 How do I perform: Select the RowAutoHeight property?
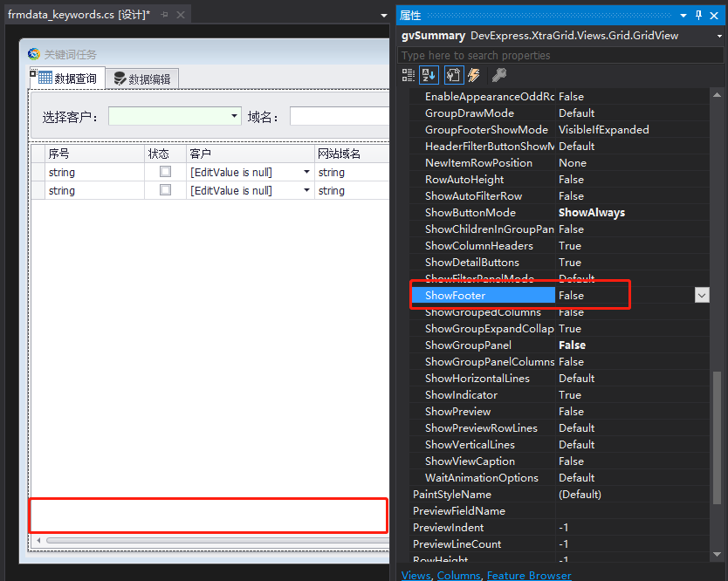(464, 179)
